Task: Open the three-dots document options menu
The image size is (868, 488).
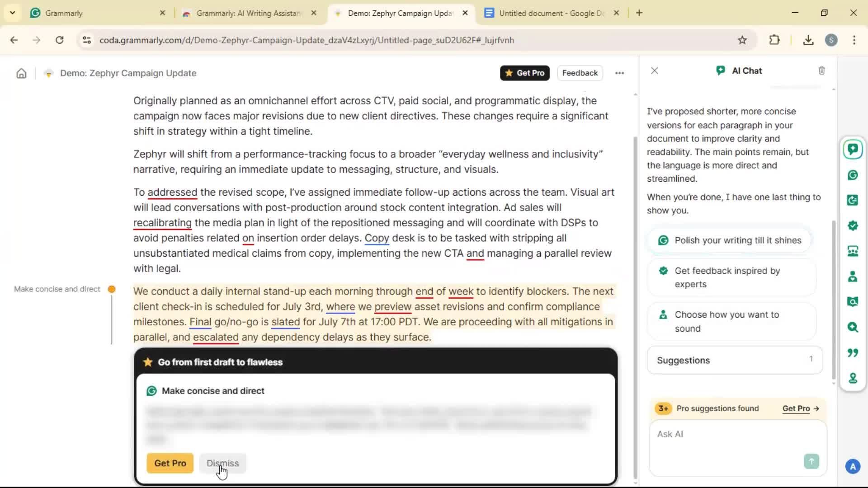Action: (x=619, y=73)
